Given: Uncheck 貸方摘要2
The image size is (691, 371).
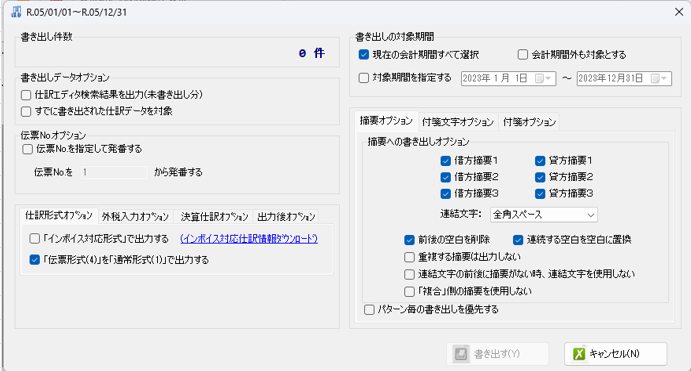Looking at the screenshot, I should tap(540, 177).
